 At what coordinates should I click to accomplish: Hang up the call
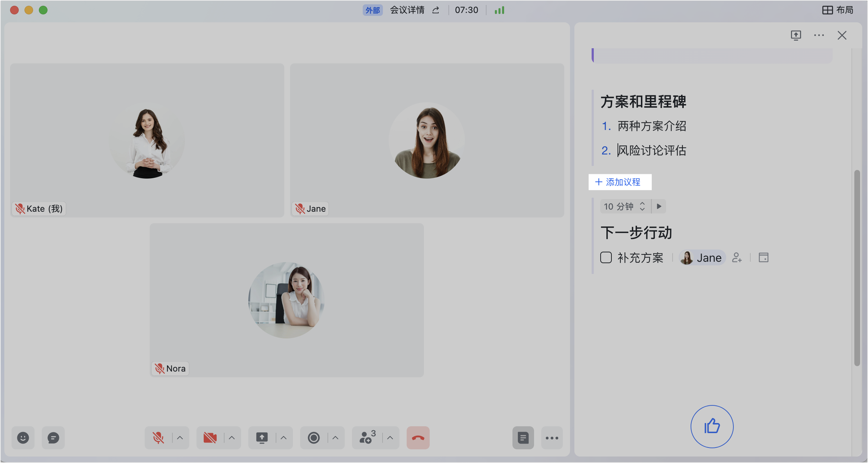pos(418,438)
